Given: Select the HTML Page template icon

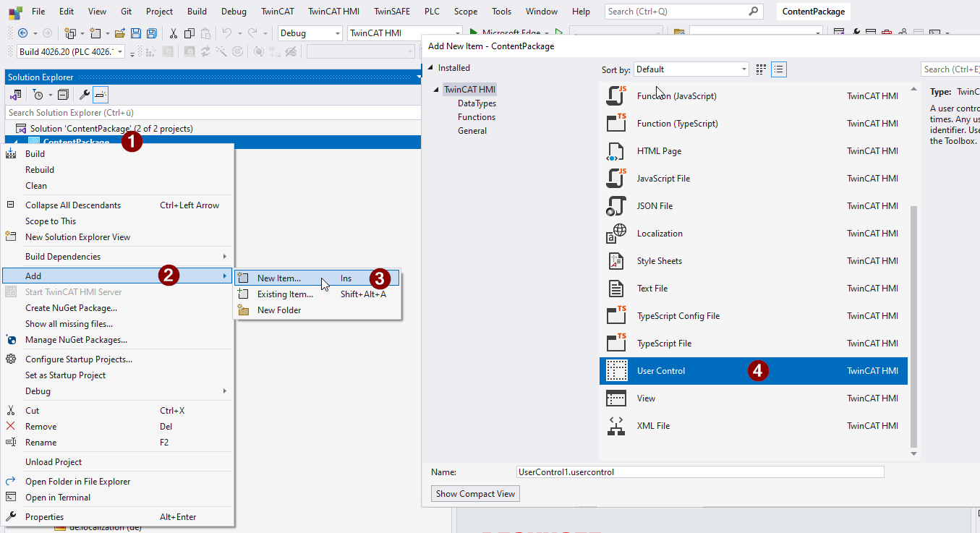Looking at the screenshot, I should tap(615, 151).
